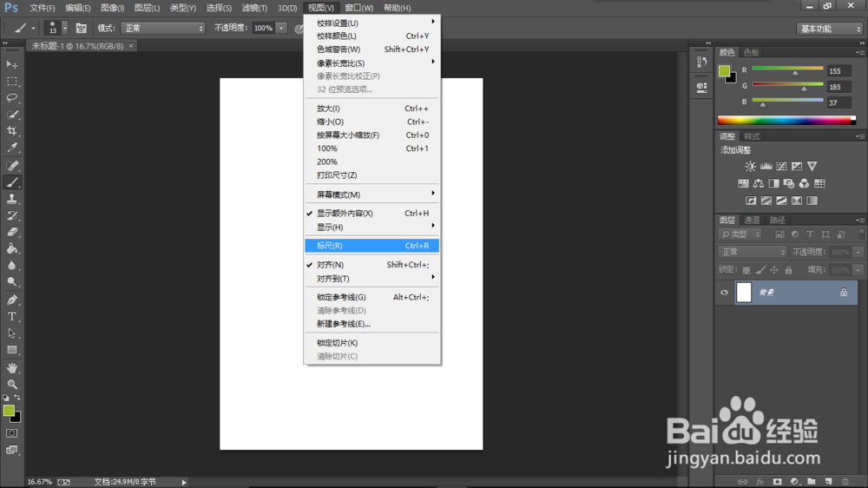
Task: Toggle lock all padlock icon
Action: point(788,270)
